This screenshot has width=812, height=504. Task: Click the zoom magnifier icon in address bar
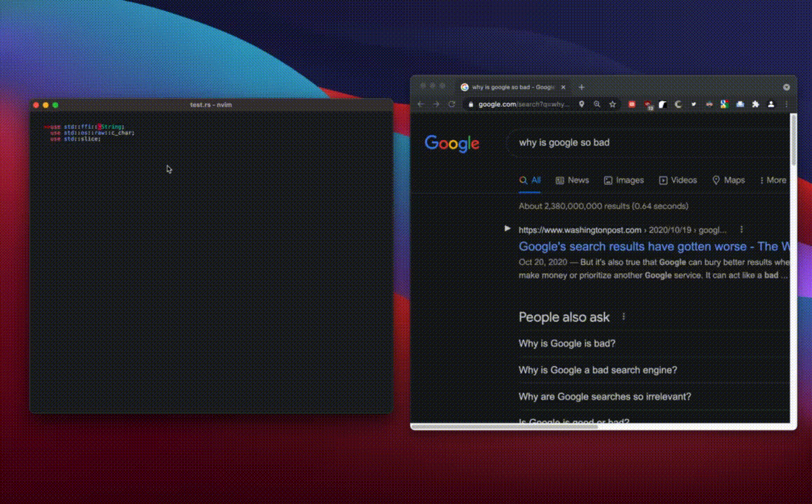(597, 104)
